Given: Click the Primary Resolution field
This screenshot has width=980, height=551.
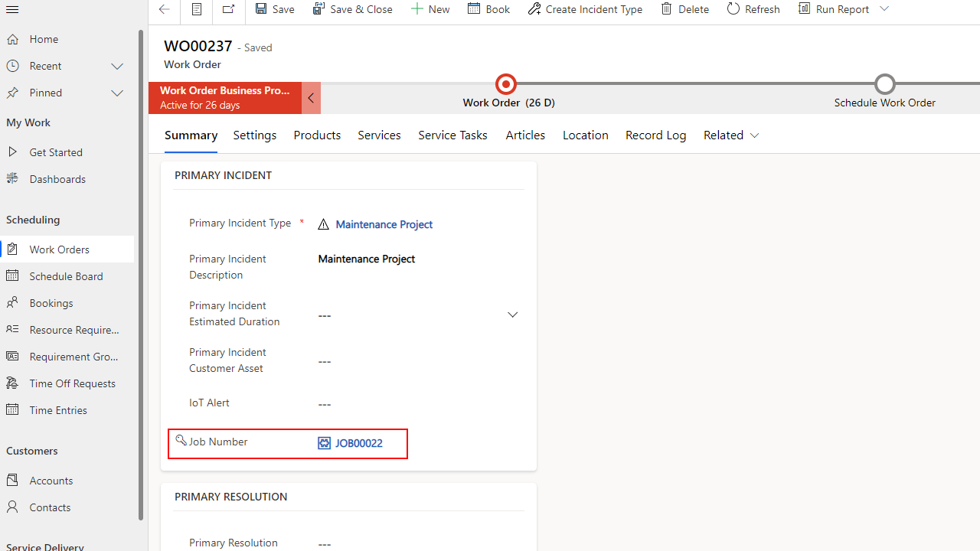Looking at the screenshot, I should click(418, 543).
